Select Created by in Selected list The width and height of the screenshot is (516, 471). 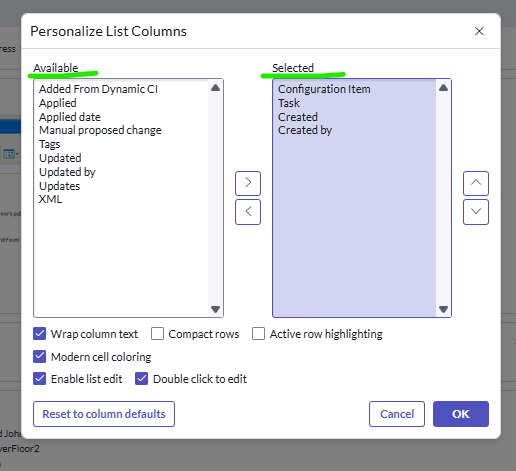point(305,130)
